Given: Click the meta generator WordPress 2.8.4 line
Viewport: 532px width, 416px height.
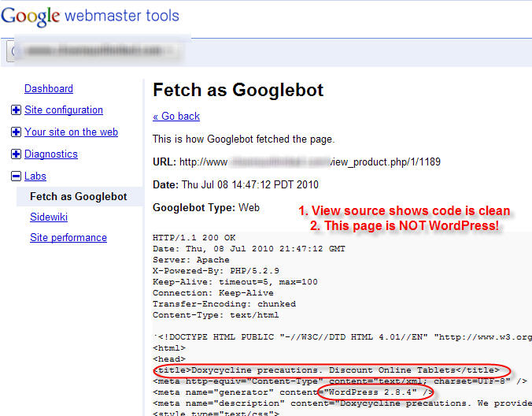Looking at the screenshot, I should [293, 392].
